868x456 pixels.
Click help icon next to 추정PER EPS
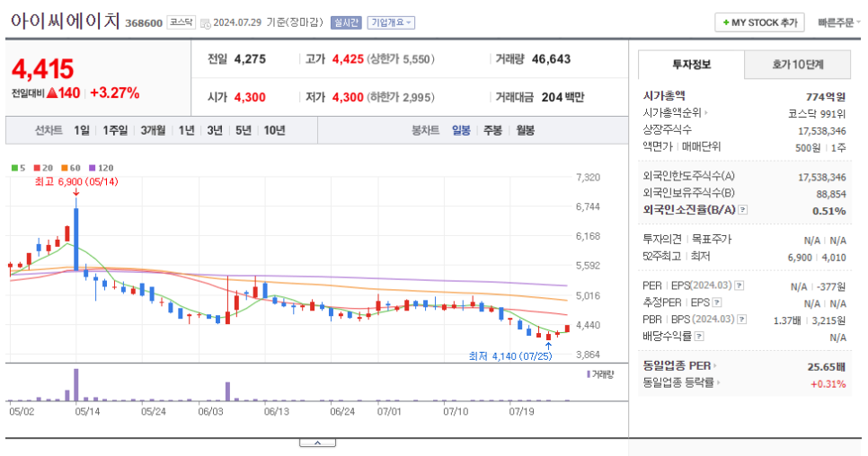tap(717, 303)
